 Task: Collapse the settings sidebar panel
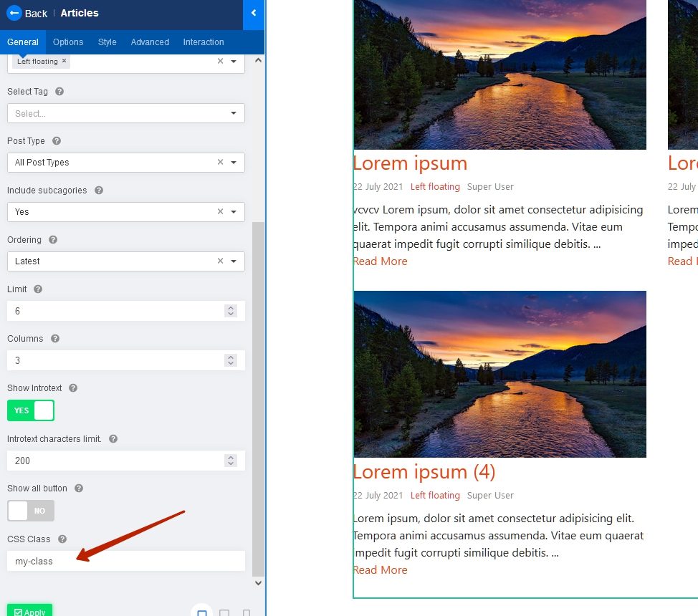254,13
